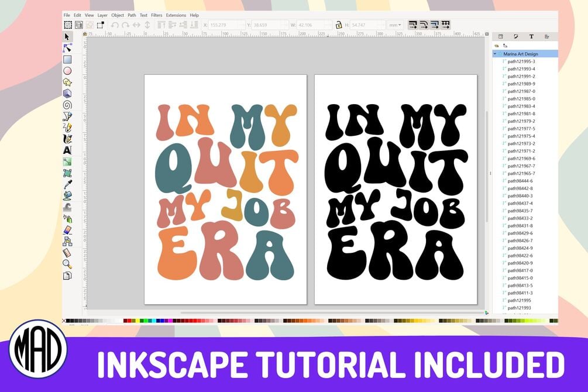Choose the Eraser tool
Image resolution: width=588 pixels, height=392 pixels.
coord(67,230)
